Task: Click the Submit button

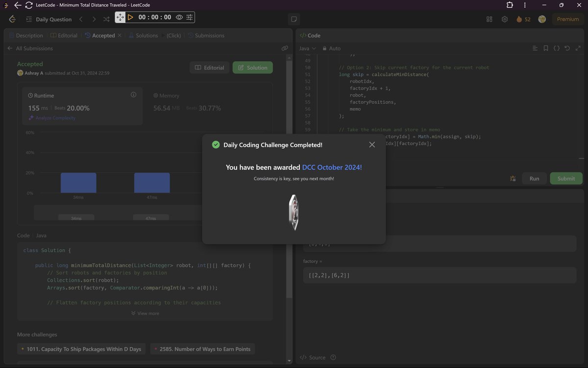Action: coord(566,179)
